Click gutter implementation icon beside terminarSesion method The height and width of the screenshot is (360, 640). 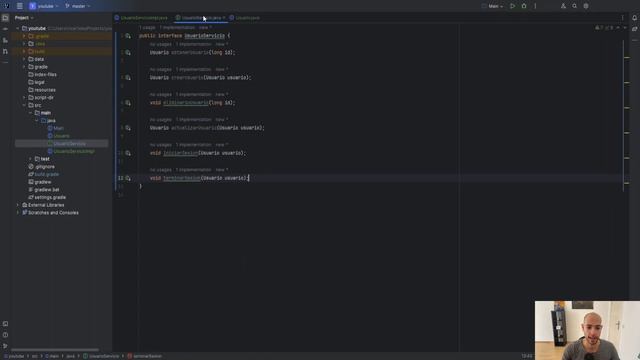(128, 178)
